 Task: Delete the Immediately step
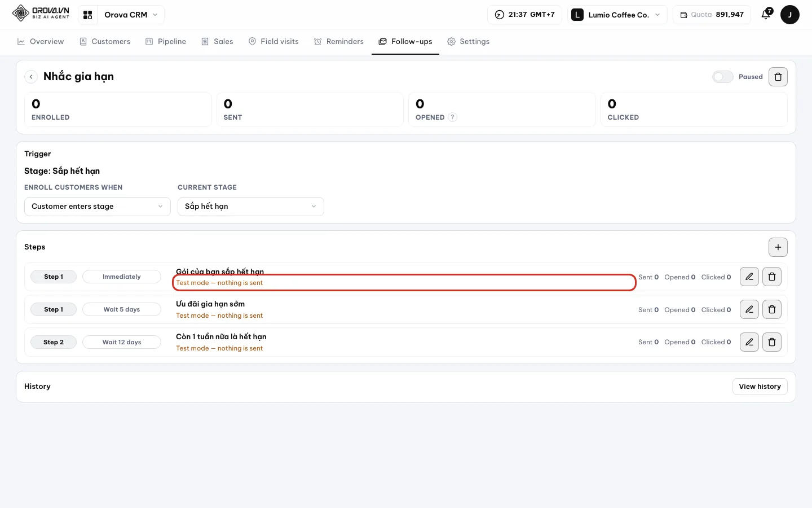[x=772, y=277]
